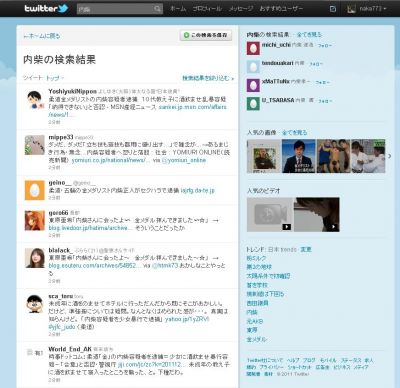Image resolution: width=400 pixels, height=388 pixels.
Task: Open モバイル footer link
Action: [328, 360]
